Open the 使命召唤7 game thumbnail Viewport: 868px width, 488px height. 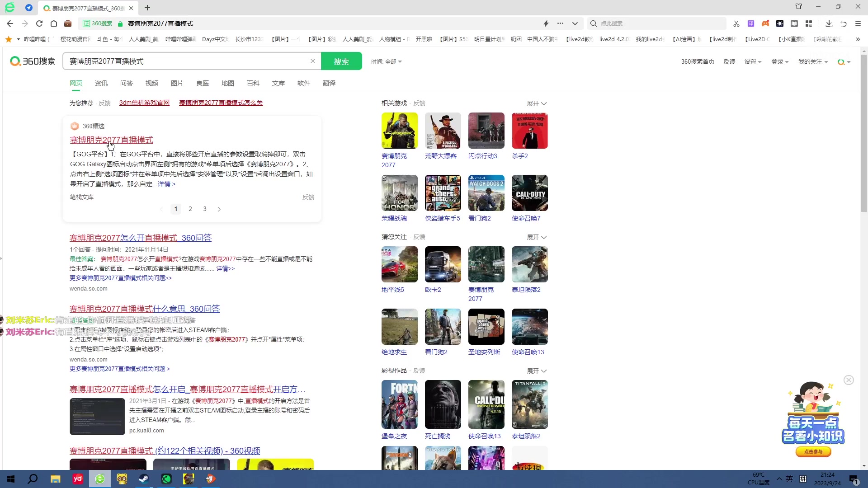pyautogui.click(x=530, y=193)
